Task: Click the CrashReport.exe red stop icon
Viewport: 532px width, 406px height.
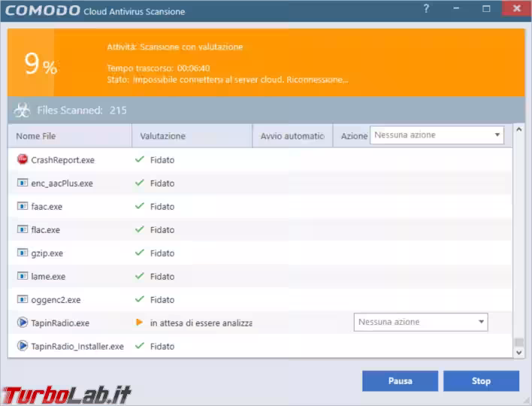Action: [23, 159]
